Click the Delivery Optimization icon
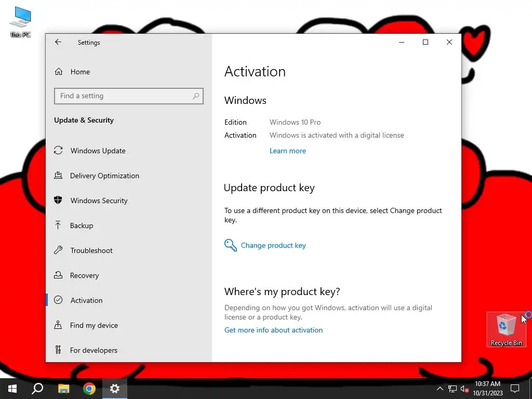The width and height of the screenshot is (532, 399). 58,176
